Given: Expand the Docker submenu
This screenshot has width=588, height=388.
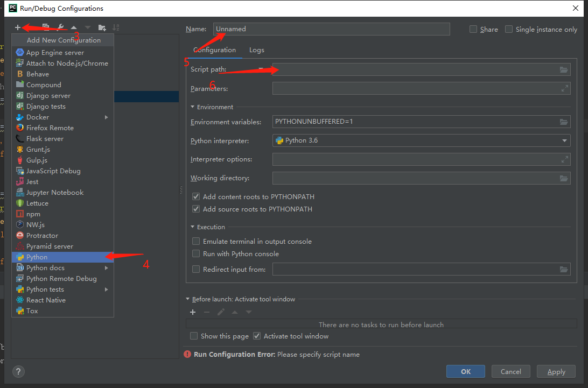Looking at the screenshot, I should click(x=107, y=117).
